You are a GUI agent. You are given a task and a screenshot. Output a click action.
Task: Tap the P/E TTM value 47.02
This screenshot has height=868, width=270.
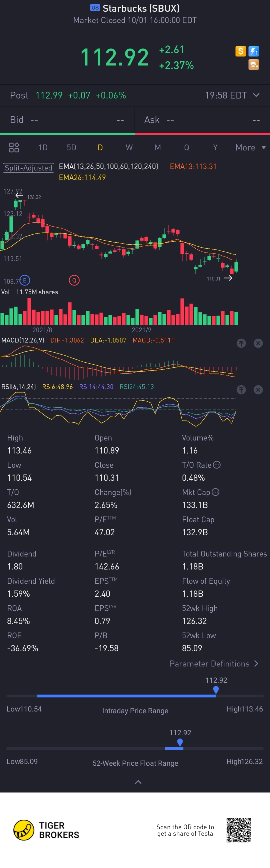coord(105,532)
